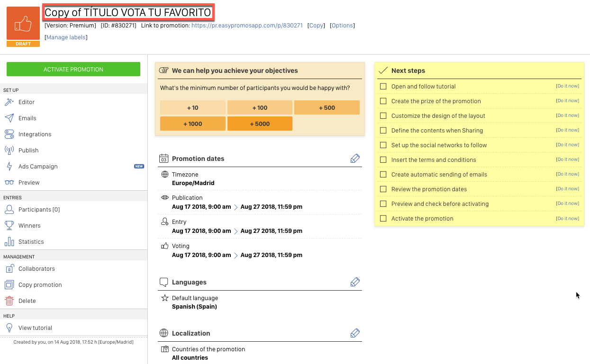590x364 pixels.
Task: Check 'Review the promotion dates' box
Action: (383, 189)
